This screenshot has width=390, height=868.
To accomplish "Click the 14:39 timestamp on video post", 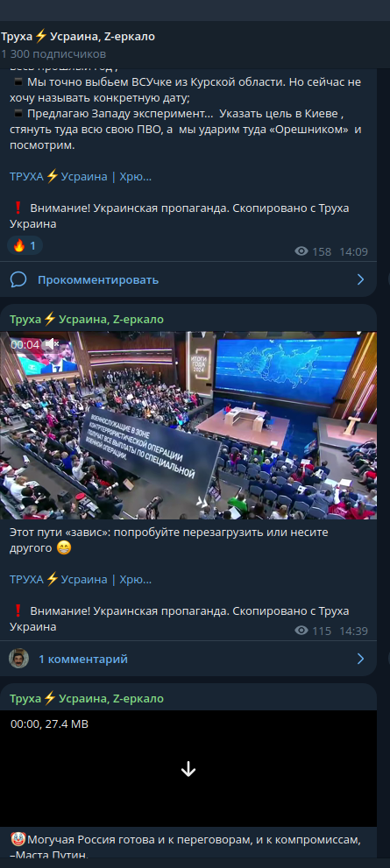I will coord(353,631).
